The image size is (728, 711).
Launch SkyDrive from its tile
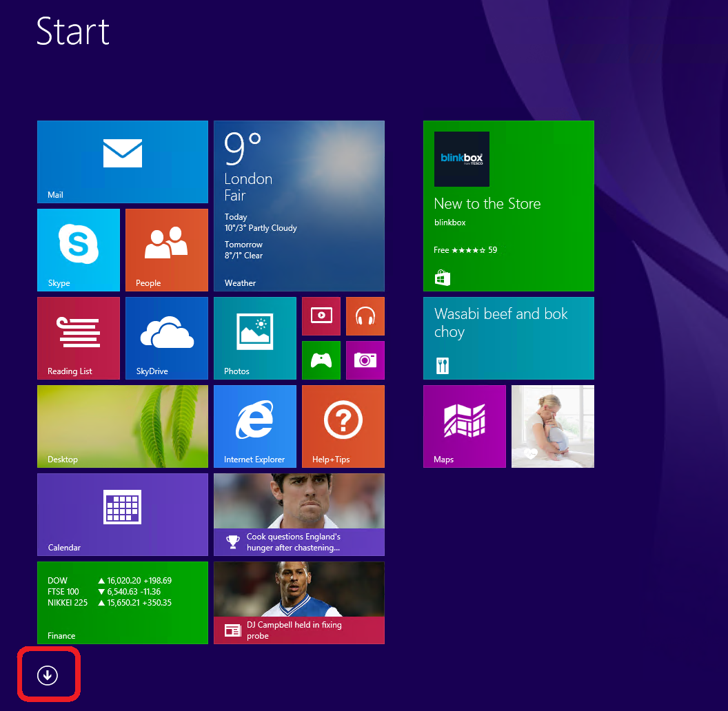(x=167, y=338)
